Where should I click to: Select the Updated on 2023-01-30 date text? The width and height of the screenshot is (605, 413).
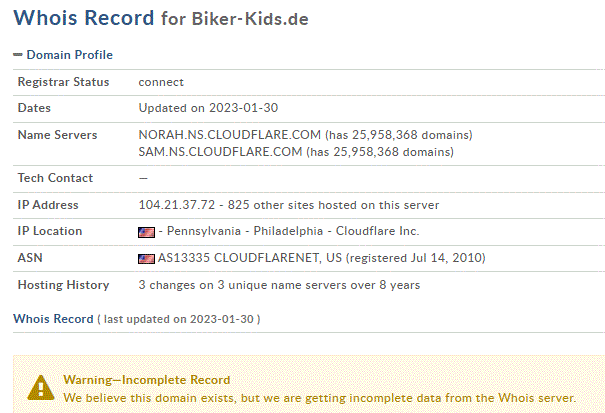[208, 108]
